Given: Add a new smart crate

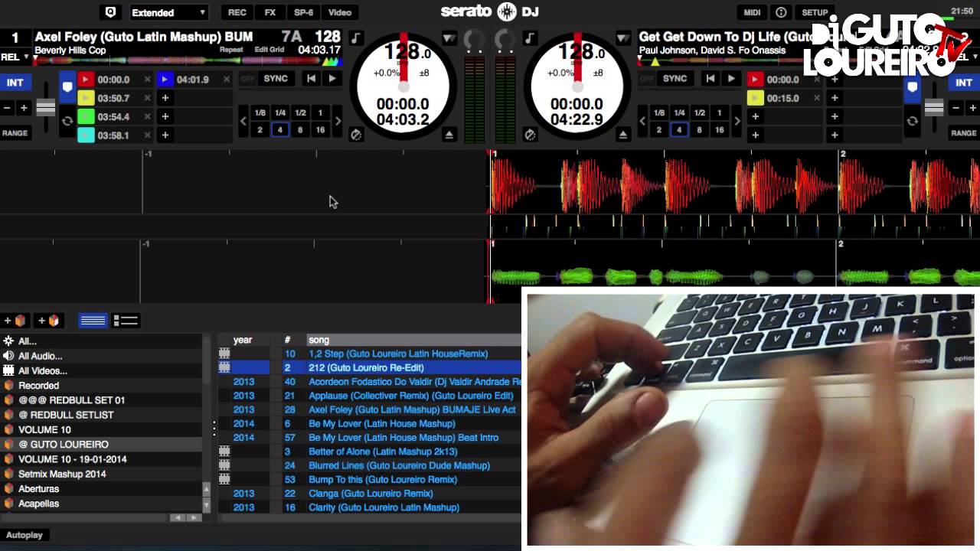Looking at the screenshot, I should tap(47, 321).
